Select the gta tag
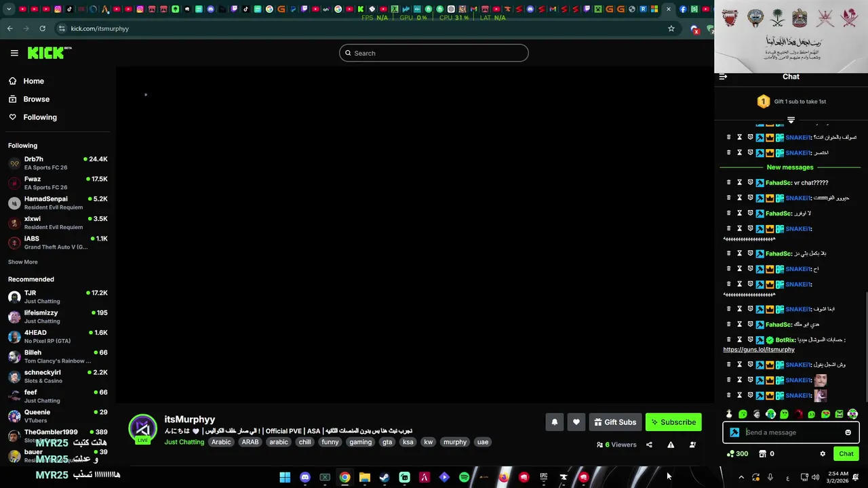The width and height of the screenshot is (868, 488). [387, 442]
